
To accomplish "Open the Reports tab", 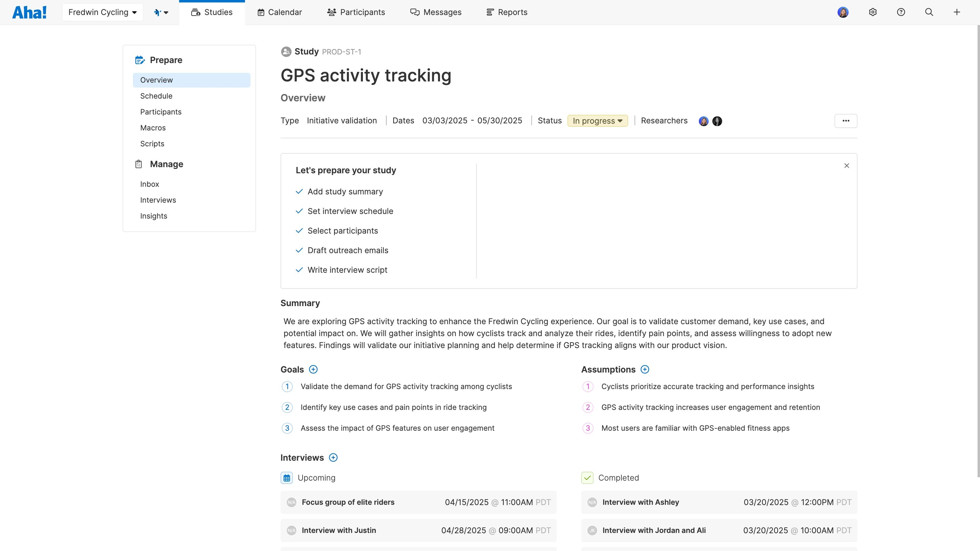I will coord(507,12).
